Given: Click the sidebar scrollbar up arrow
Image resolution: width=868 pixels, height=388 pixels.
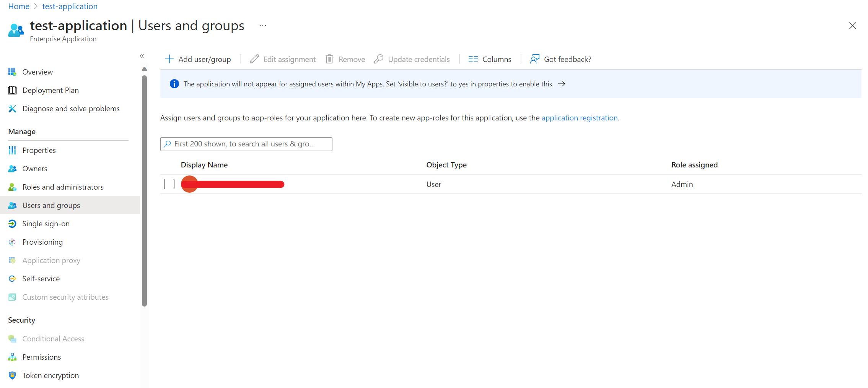Looking at the screenshot, I should (x=144, y=69).
